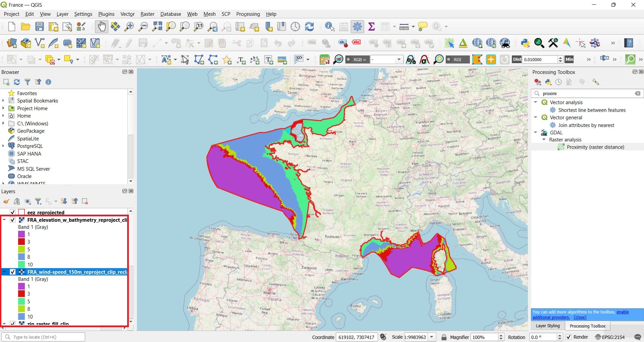Select Favorites in Browser panel
The width and height of the screenshot is (644, 342).
[x=27, y=93]
